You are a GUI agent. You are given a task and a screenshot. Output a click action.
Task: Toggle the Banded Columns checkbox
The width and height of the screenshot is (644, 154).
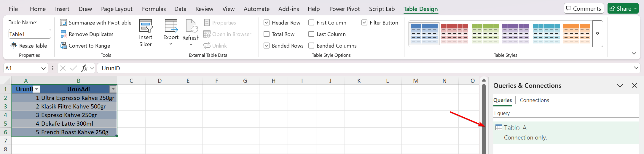(311, 46)
